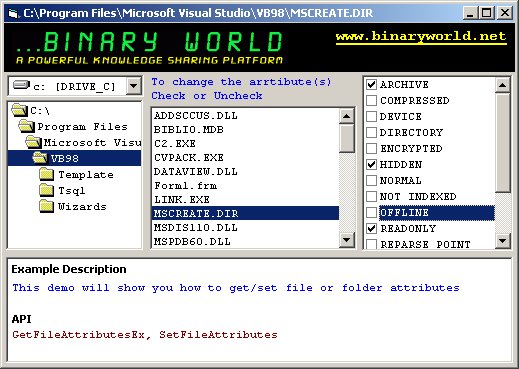Click file list scrollbar up arrow
519x369 pixels.
[346, 116]
